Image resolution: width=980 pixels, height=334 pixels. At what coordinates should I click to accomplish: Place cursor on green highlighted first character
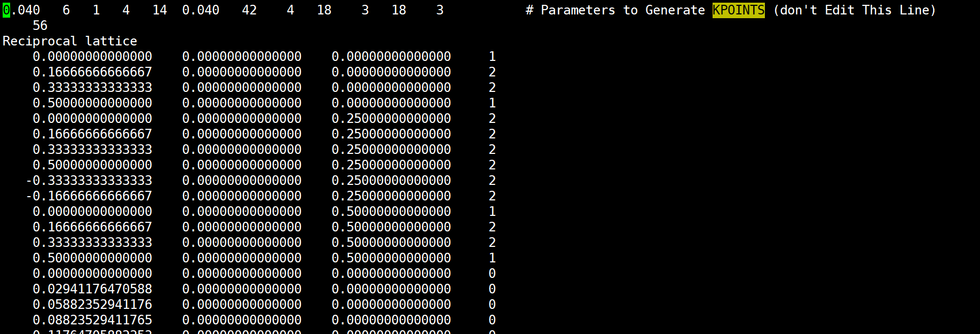pyautogui.click(x=6, y=10)
